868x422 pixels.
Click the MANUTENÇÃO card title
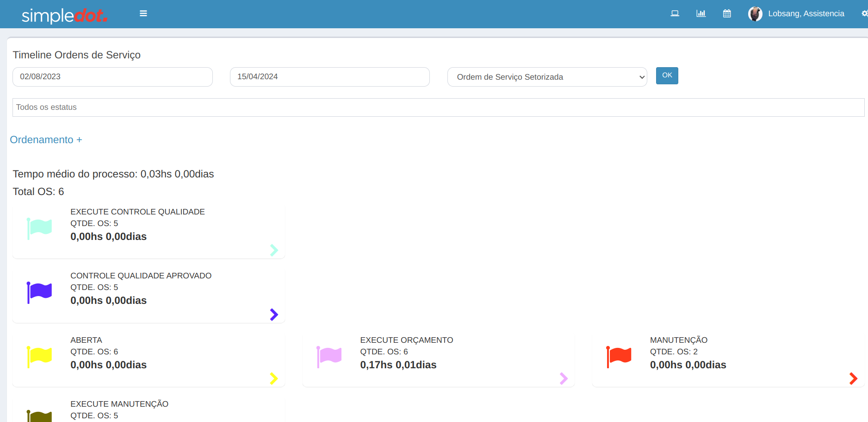[x=678, y=340]
